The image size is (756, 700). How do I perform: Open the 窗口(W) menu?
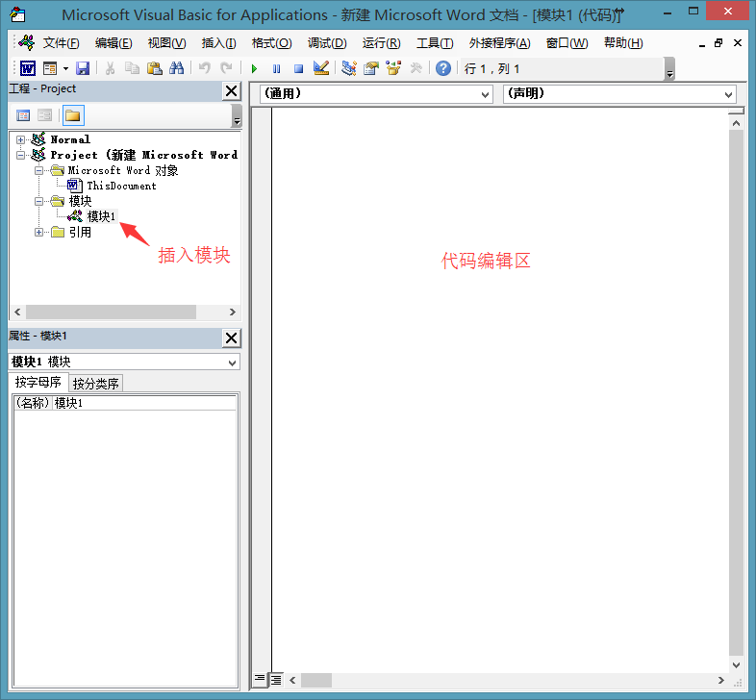[x=567, y=43]
